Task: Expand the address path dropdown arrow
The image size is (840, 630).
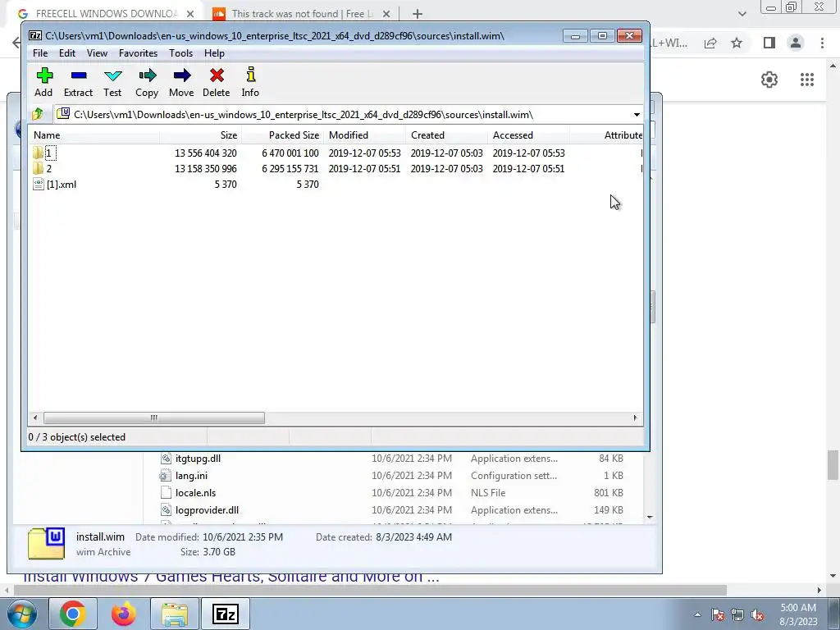Action: click(637, 115)
